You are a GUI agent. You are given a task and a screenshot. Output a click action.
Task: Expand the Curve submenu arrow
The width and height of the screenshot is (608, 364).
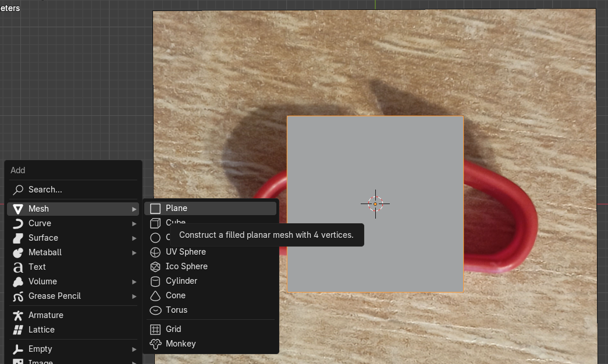tap(134, 223)
